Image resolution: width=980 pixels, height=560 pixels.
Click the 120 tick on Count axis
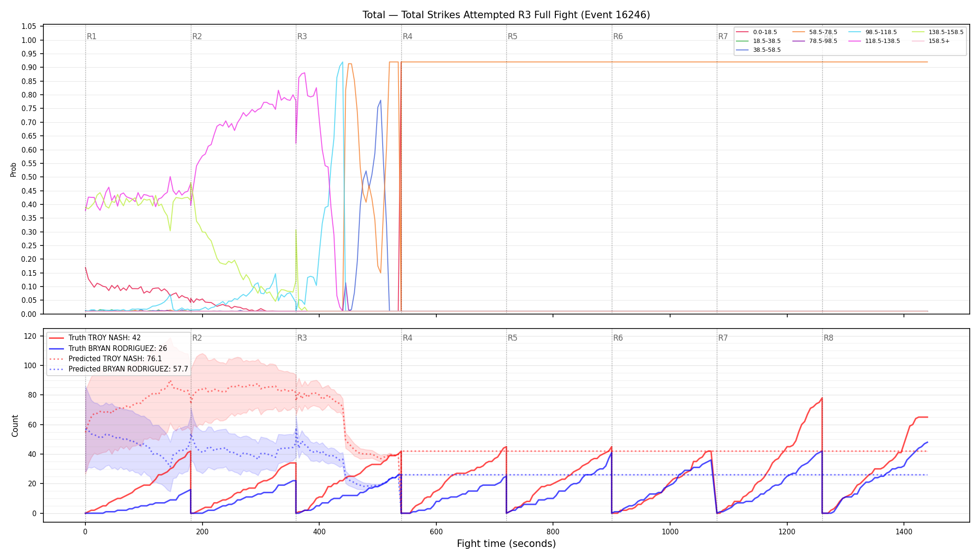point(31,336)
